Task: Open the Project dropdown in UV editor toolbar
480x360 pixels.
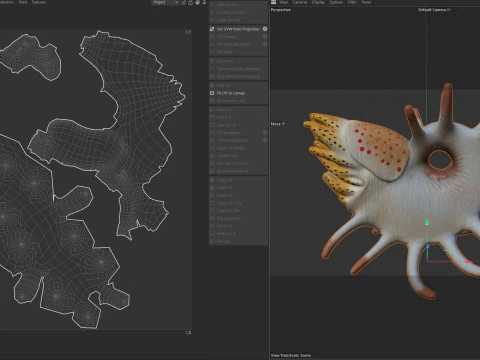Action: [x=165, y=2]
